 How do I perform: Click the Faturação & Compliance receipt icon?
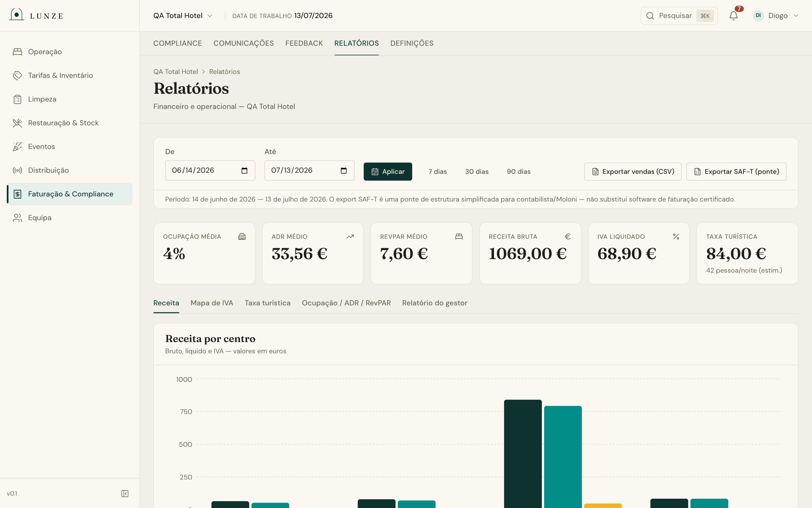17,194
